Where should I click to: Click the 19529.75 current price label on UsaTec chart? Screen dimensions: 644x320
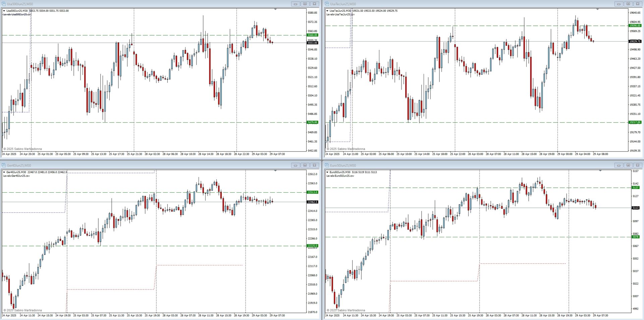tap(635, 41)
